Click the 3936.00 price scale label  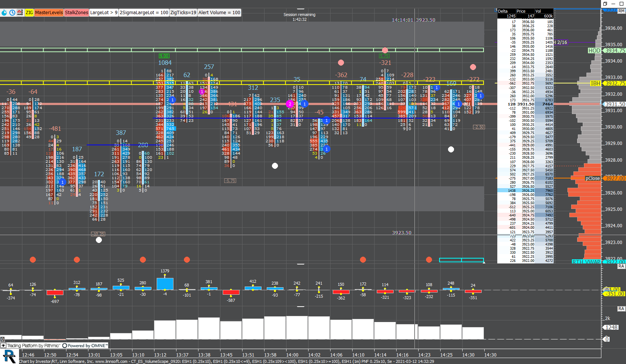click(x=614, y=28)
